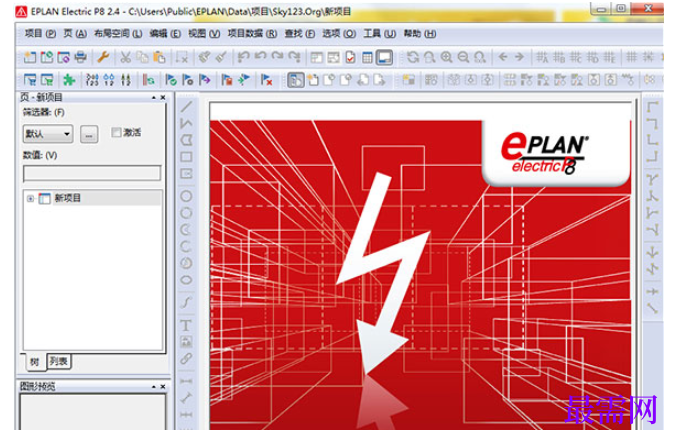The width and height of the screenshot is (676, 441).
Task: Close the 图形预览 panel
Action: pos(163,387)
